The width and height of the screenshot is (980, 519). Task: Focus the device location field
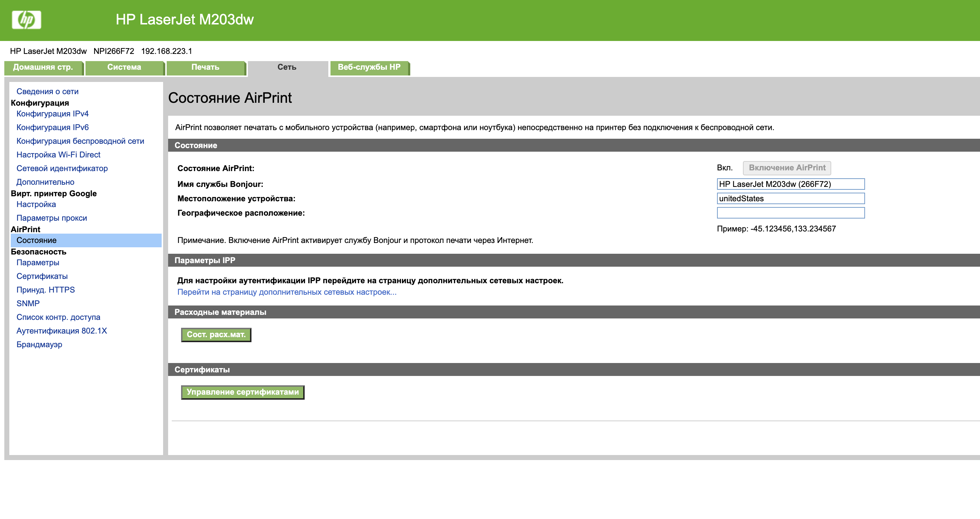(791, 199)
